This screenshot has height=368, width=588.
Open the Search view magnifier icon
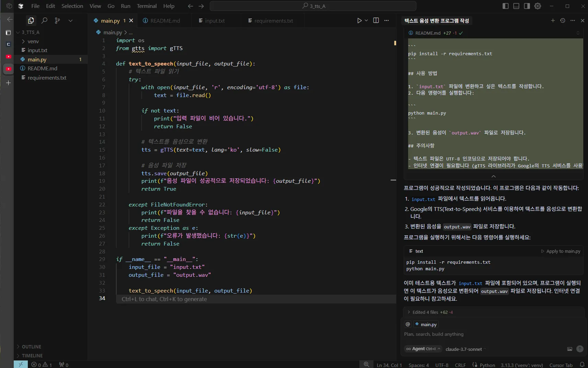(x=44, y=21)
